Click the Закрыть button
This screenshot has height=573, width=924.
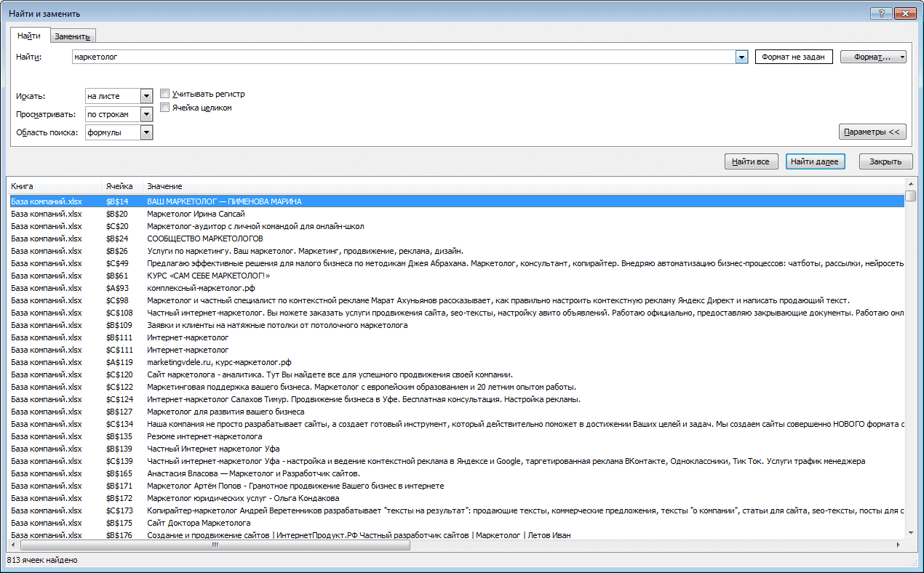[885, 161]
